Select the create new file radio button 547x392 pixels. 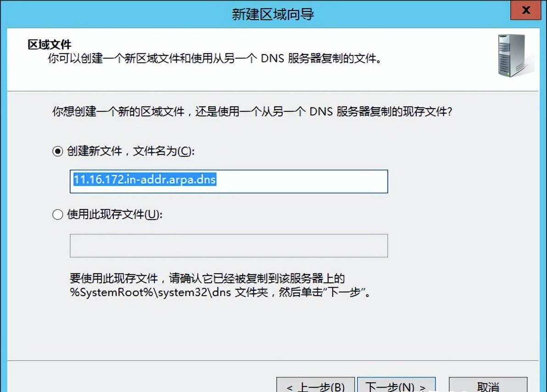click(57, 151)
